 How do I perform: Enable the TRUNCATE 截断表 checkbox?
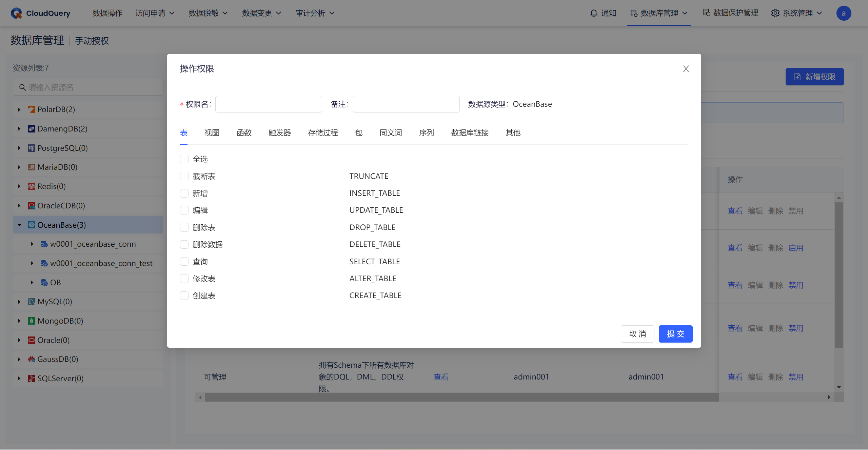184,176
